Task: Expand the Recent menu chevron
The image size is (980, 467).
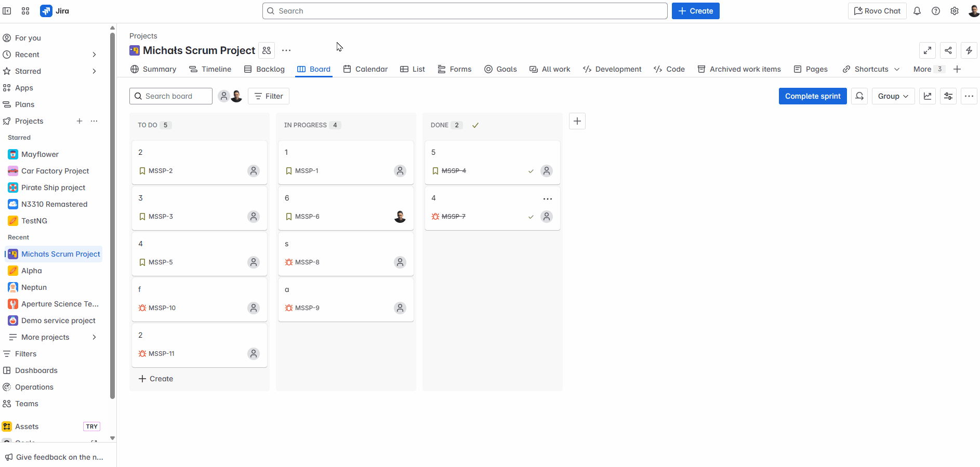Action: (x=94, y=55)
